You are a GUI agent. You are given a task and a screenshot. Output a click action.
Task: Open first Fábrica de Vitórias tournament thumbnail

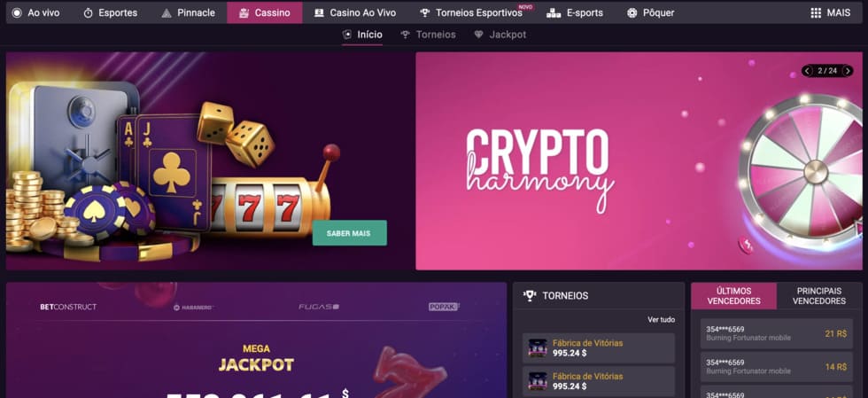[538, 348]
